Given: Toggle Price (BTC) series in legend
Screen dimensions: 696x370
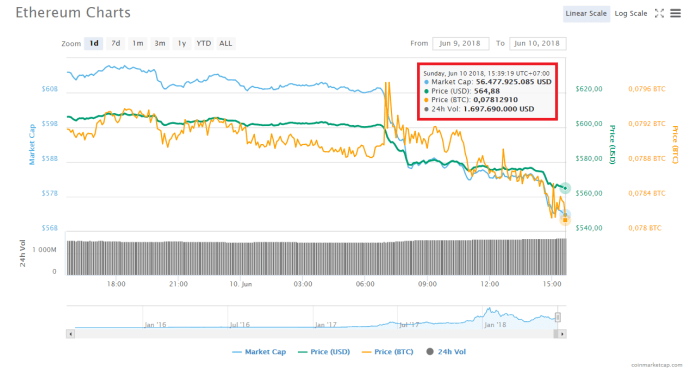Looking at the screenshot, I should 388,352.
